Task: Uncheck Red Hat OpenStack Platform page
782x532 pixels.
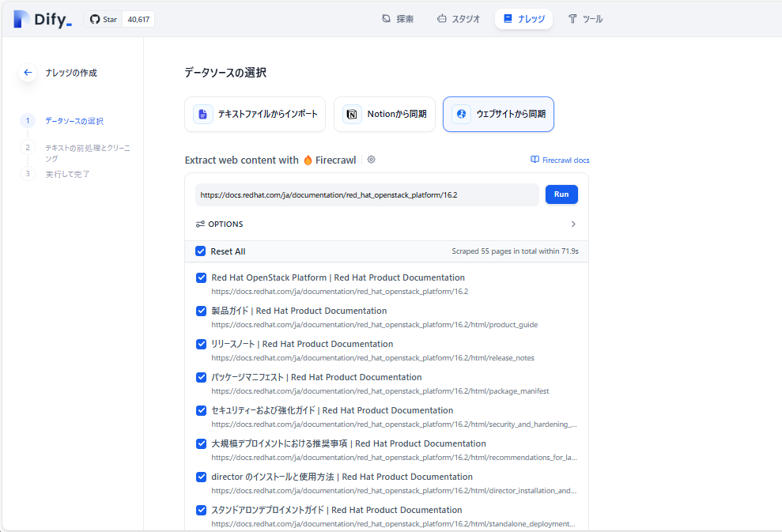Action: (x=202, y=277)
